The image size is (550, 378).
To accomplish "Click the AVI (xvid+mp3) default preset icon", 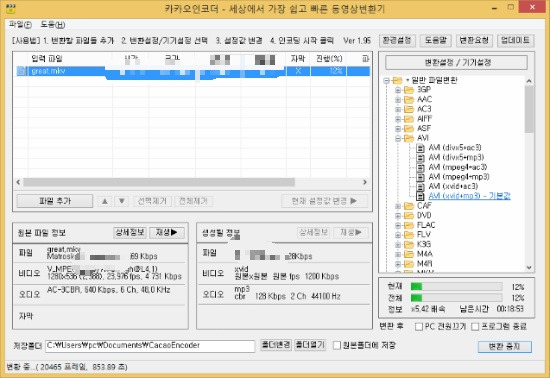I will tap(420, 196).
